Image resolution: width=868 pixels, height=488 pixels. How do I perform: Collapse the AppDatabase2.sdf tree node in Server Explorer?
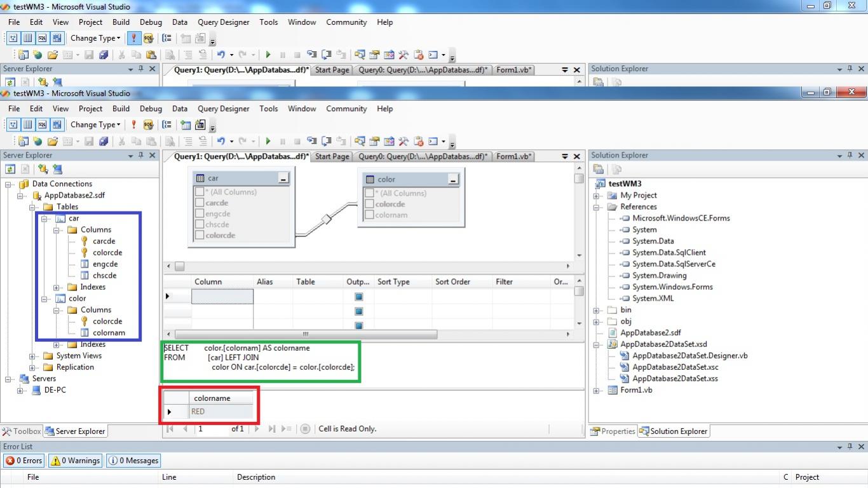21,196
